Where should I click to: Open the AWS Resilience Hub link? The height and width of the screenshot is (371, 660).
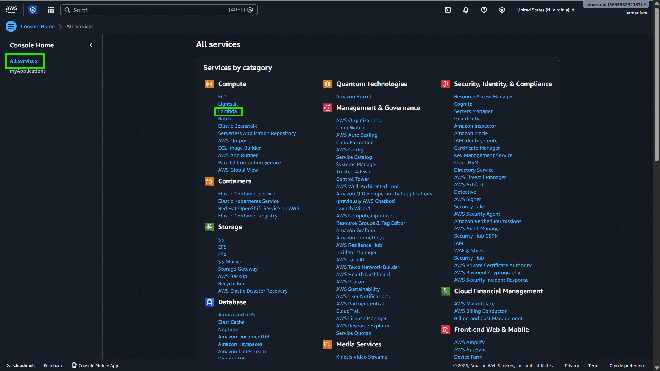[359, 245]
